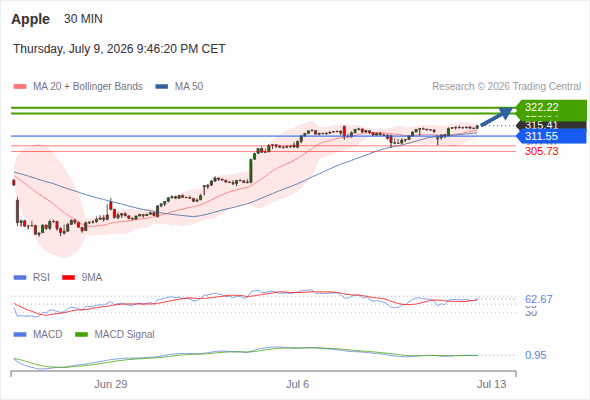Click the RSI blue legend swatch
The width and height of the screenshot is (590, 400).
tap(20, 278)
